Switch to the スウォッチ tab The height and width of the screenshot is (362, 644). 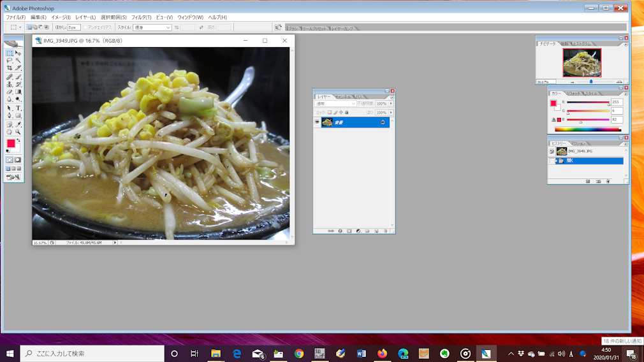pos(573,94)
